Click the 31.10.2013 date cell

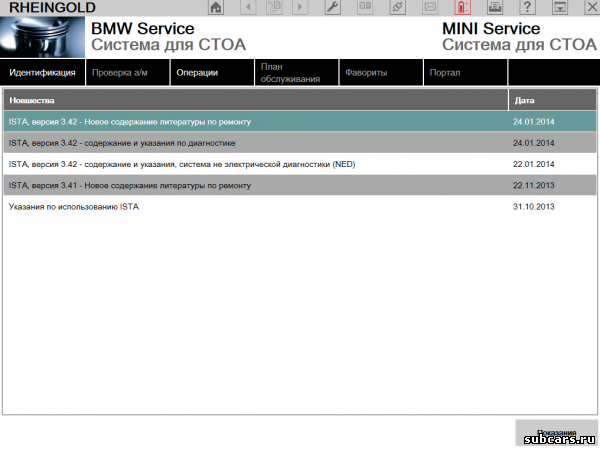coord(533,207)
